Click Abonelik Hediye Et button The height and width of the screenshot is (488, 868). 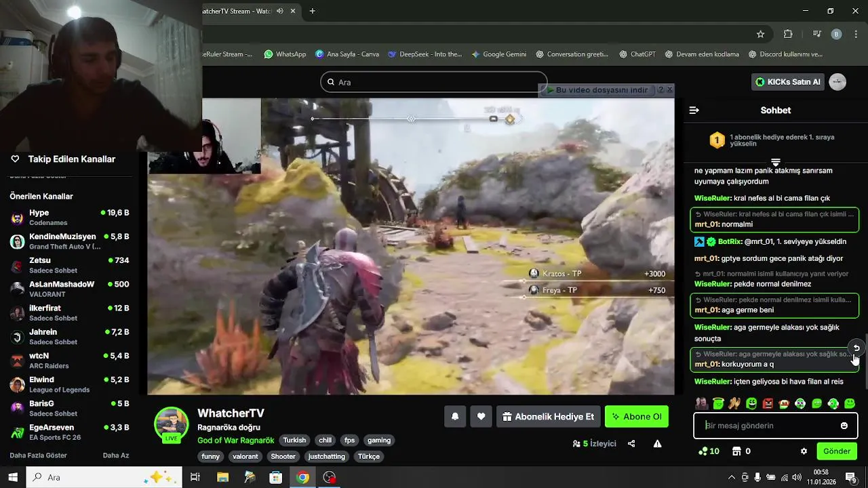click(x=548, y=416)
